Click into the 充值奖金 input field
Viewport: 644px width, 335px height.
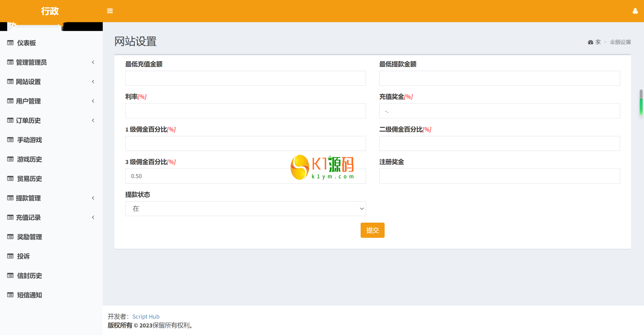[x=499, y=111]
